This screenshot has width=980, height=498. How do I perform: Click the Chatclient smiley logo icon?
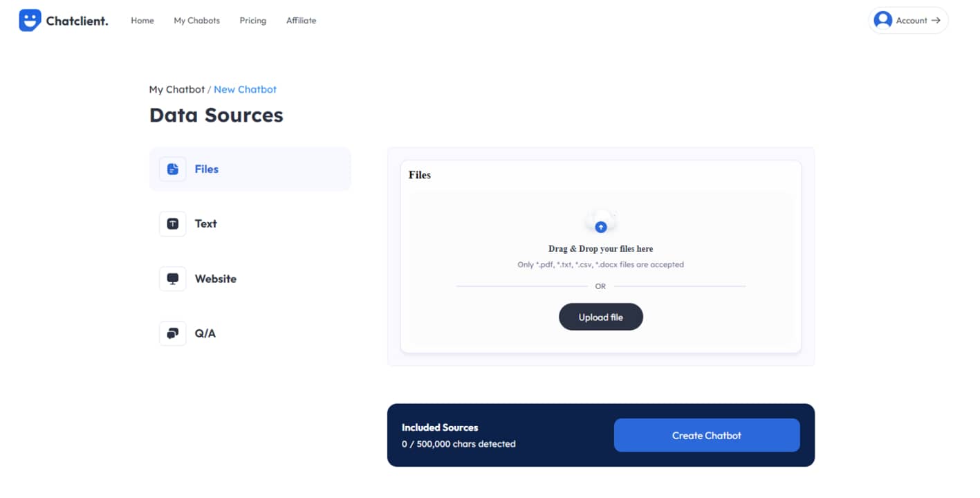pyautogui.click(x=30, y=21)
